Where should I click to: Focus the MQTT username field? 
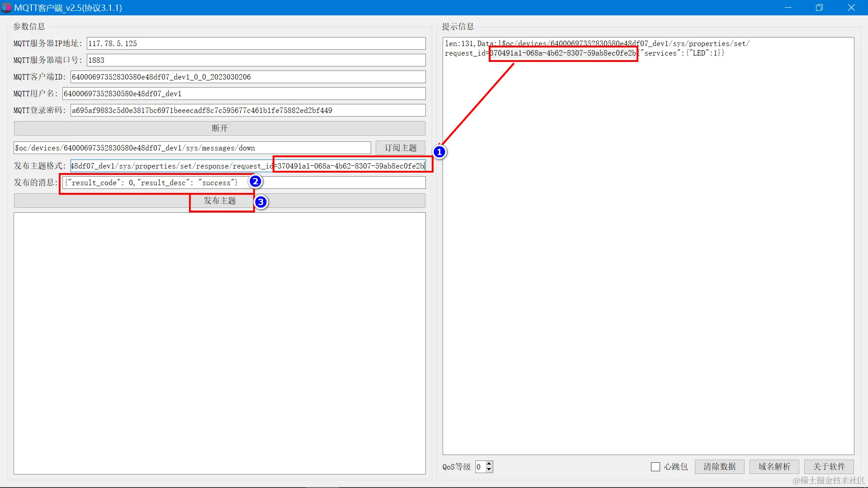pos(244,94)
